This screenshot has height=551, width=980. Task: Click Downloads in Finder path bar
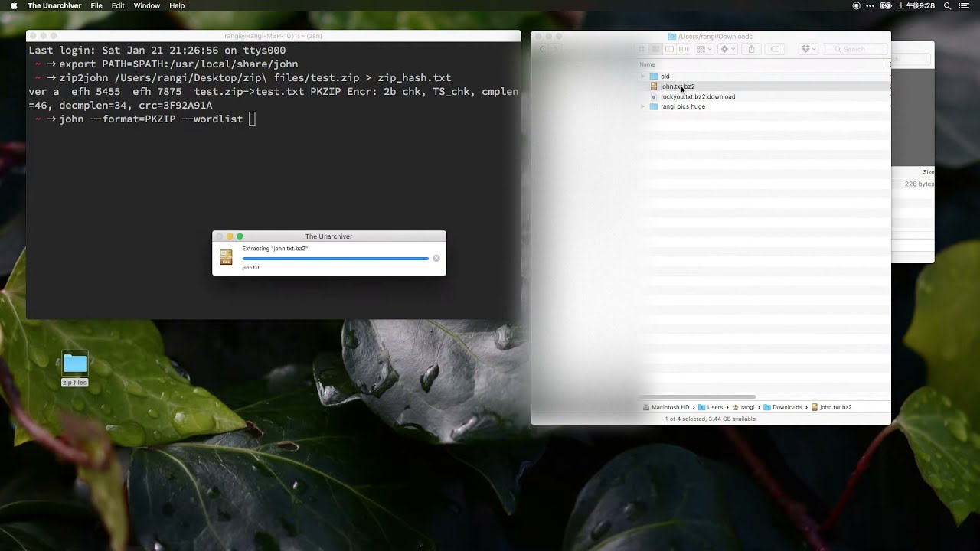click(x=782, y=407)
